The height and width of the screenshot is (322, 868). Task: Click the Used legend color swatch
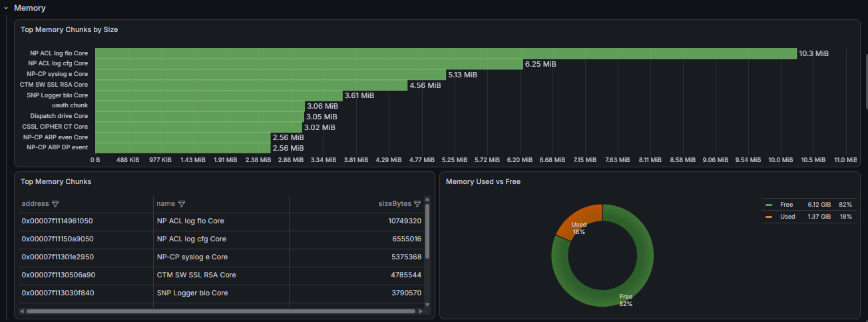click(x=769, y=217)
